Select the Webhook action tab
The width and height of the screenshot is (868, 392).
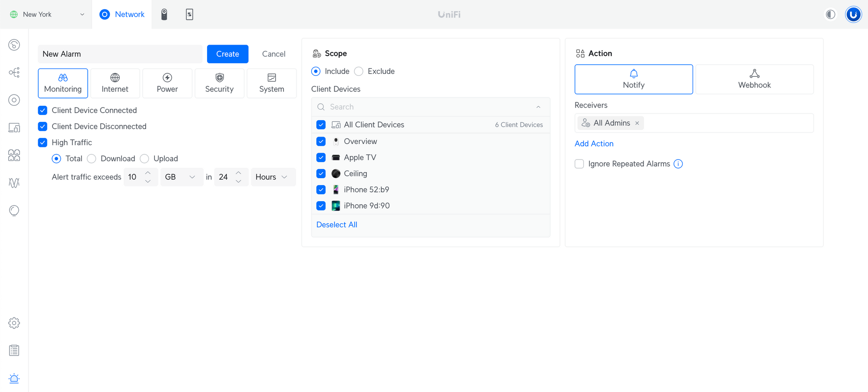pyautogui.click(x=754, y=79)
